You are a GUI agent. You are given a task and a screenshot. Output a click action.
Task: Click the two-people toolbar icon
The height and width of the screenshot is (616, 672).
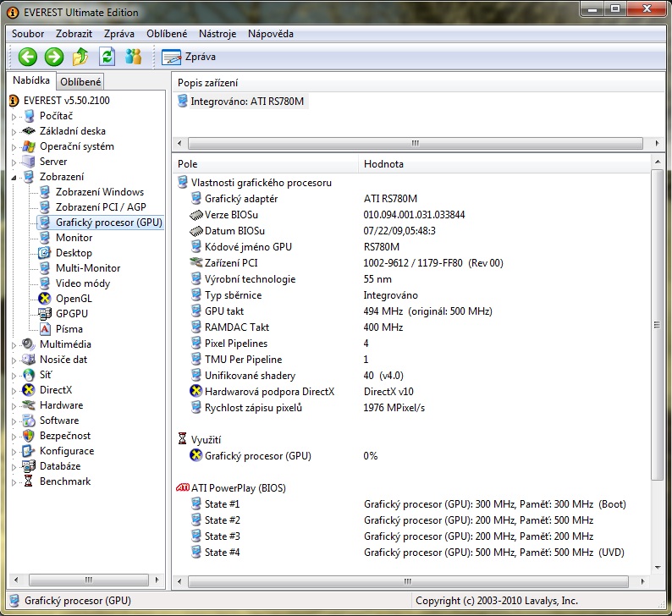(x=133, y=57)
